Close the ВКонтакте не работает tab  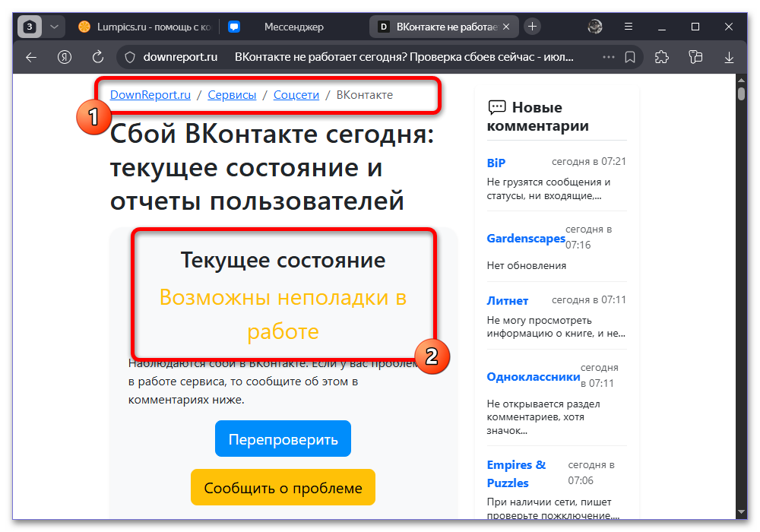506,27
